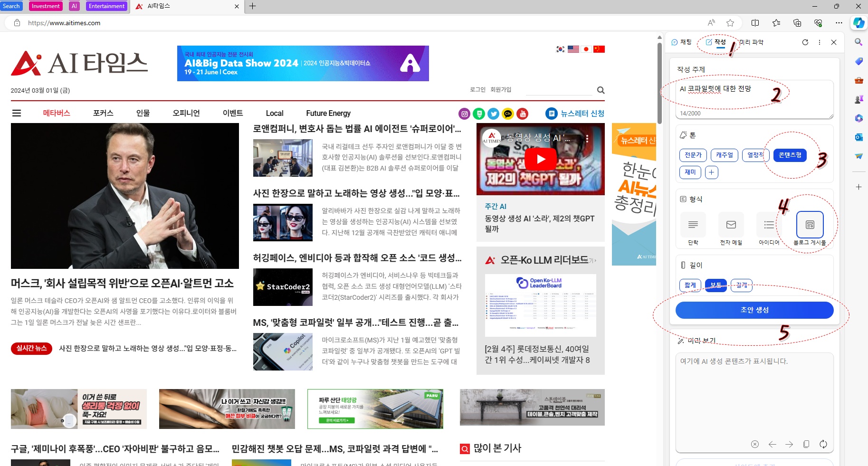Viewport: 868px width, 466px height.
Task: Close the Copilot pane
Action: click(834, 42)
